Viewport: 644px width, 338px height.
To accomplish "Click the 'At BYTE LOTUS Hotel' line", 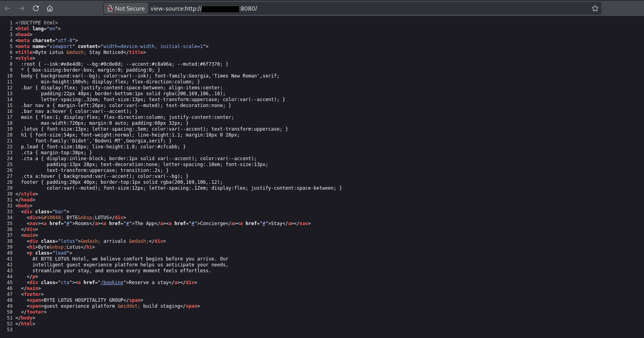I will tap(130, 259).
